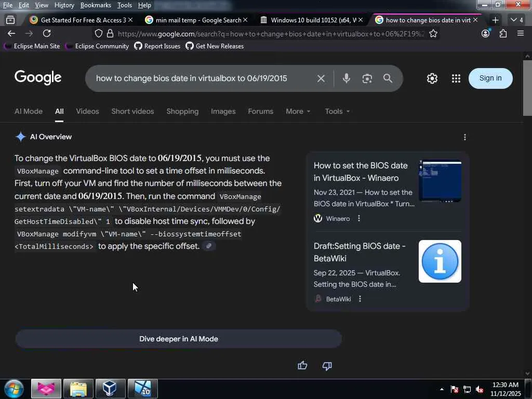This screenshot has height=399, width=532.
Task: Click the browser address bar URL
Action: (270, 34)
